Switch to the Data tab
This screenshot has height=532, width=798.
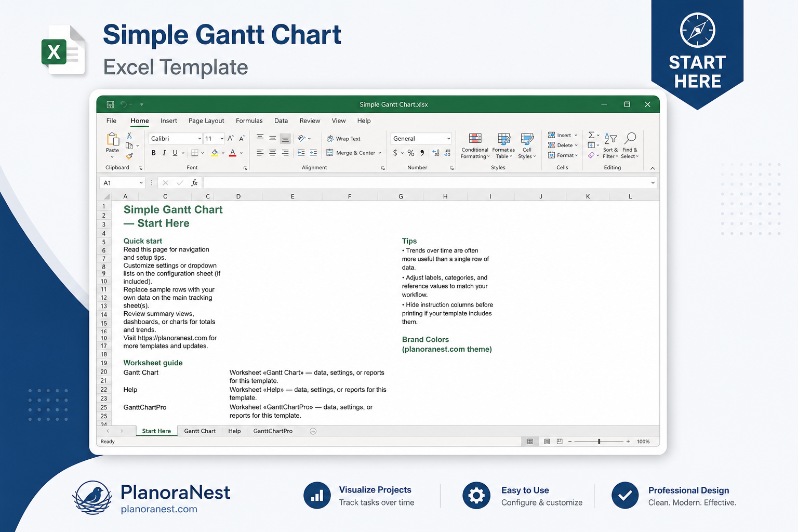[281, 121]
